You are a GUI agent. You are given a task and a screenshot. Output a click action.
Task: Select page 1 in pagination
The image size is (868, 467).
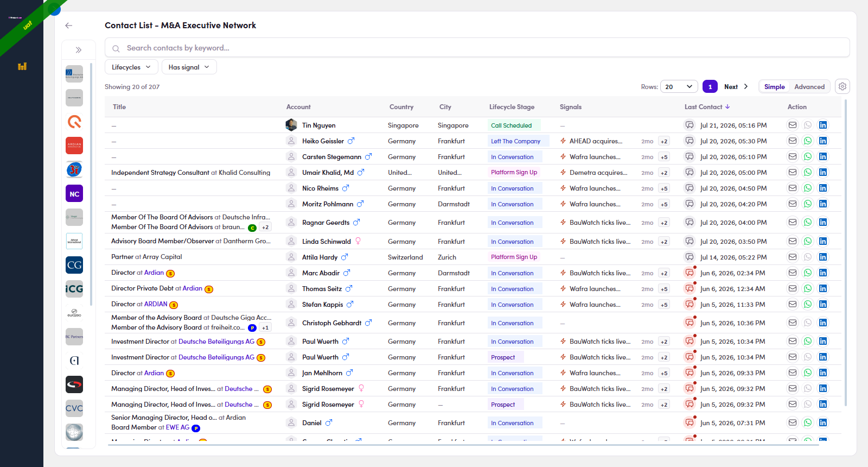coord(710,87)
